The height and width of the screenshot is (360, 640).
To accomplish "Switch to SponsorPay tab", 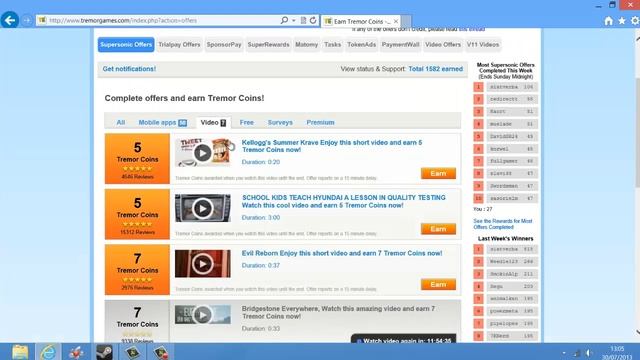I will pyautogui.click(x=224, y=44).
